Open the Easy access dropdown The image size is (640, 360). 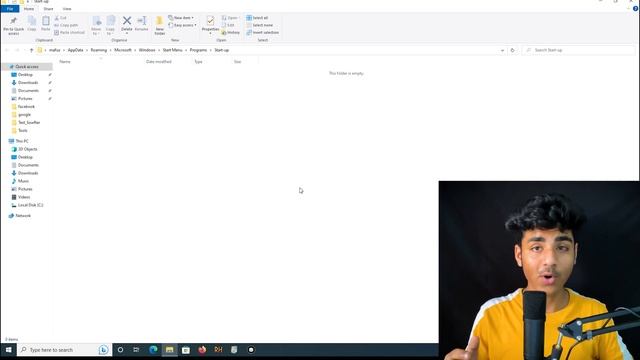(x=182, y=25)
